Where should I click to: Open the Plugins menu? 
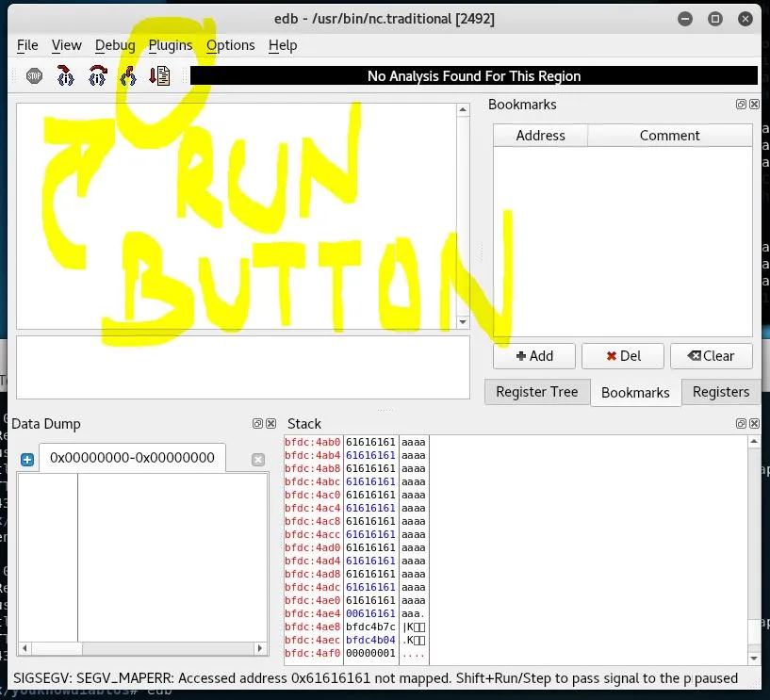click(x=171, y=45)
